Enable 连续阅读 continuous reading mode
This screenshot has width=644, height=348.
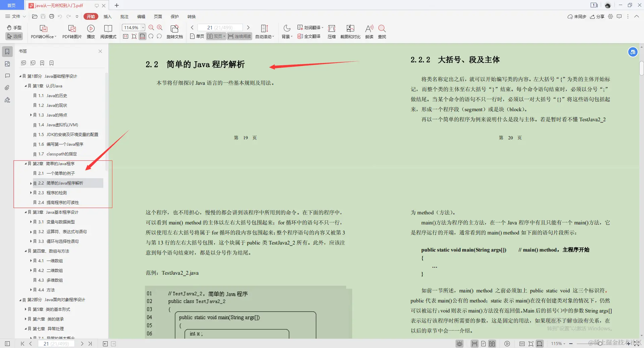pyautogui.click(x=239, y=36)
